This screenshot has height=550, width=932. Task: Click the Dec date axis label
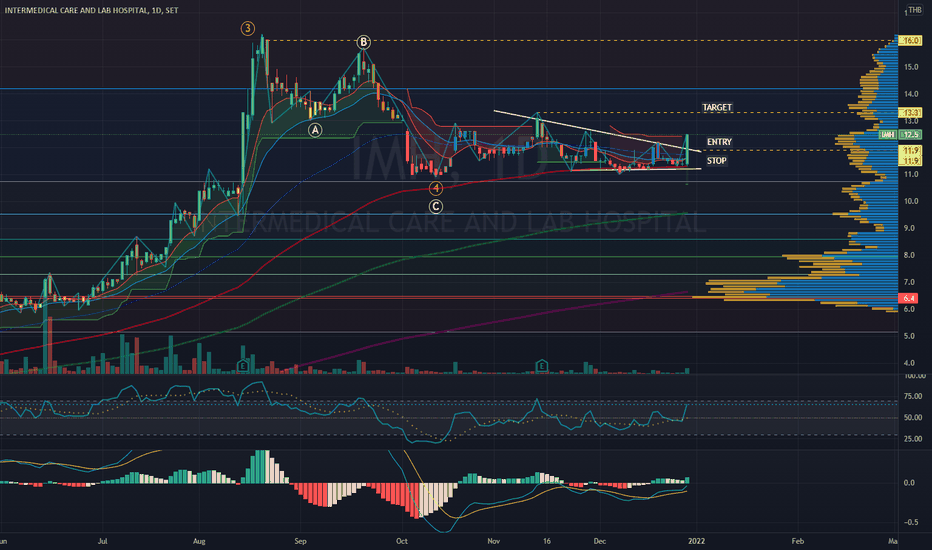[600, 541]
